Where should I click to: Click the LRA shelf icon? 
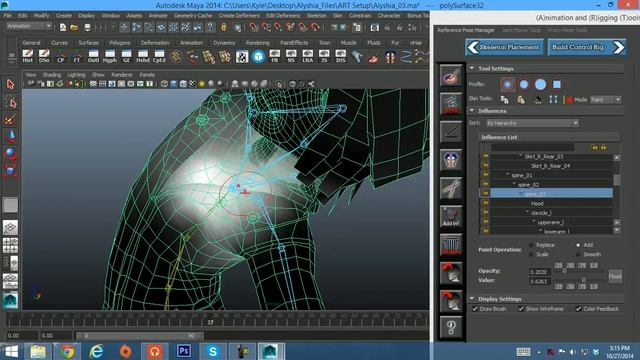308,56
